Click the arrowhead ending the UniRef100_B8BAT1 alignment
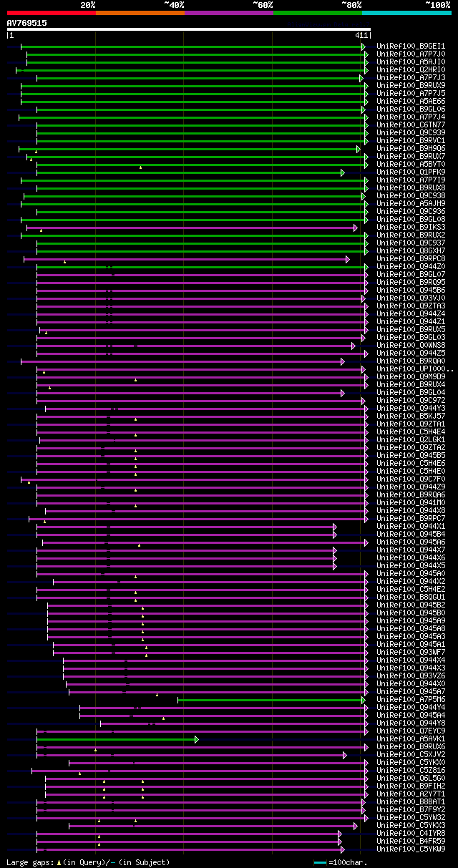This screenshot has width=458, height=868. [364, 802]
